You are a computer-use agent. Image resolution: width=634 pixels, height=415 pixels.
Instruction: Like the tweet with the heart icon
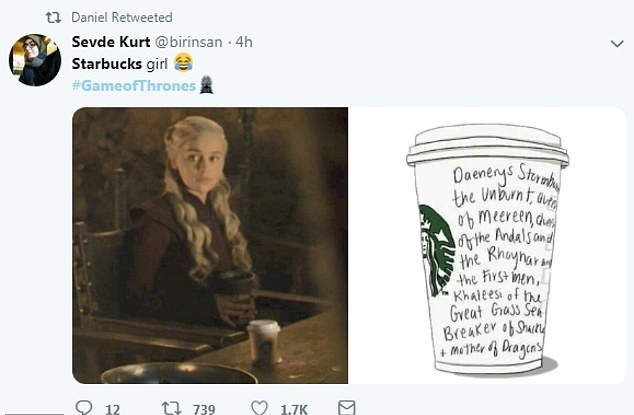[x=259, y=407]
